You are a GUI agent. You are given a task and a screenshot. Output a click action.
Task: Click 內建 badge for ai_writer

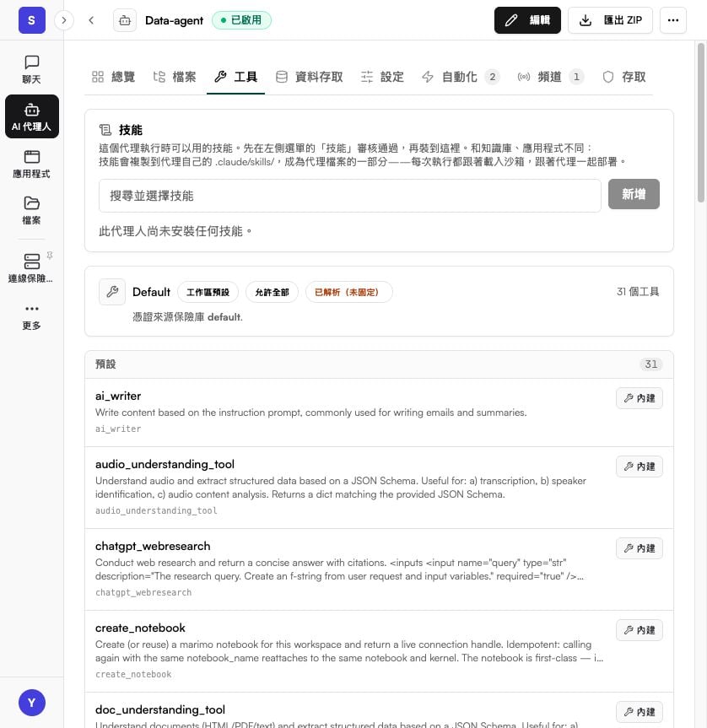pyautogui.click(x=640, y=398)
